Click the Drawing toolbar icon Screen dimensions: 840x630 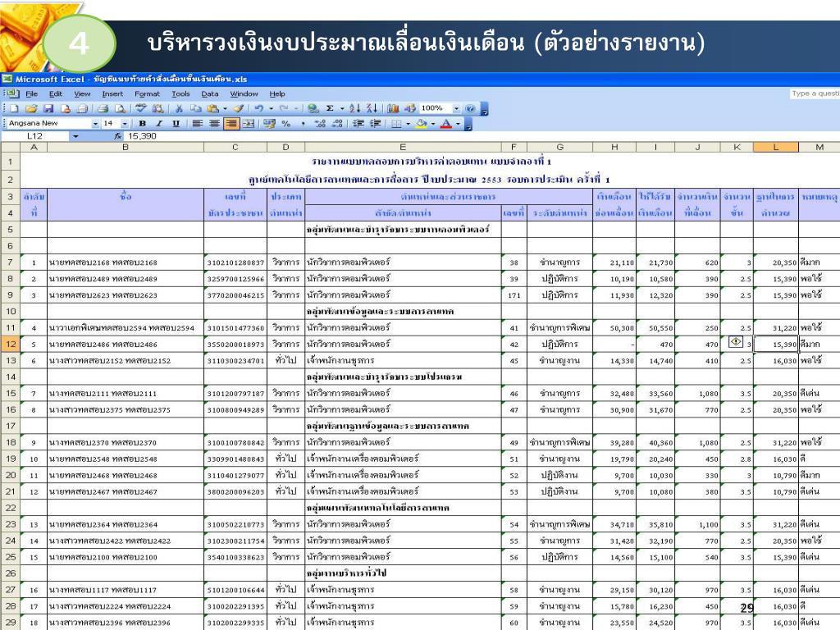click(410, 108)
